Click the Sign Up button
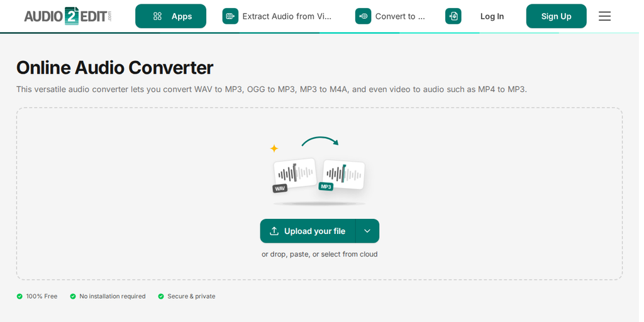 [556, 16]
